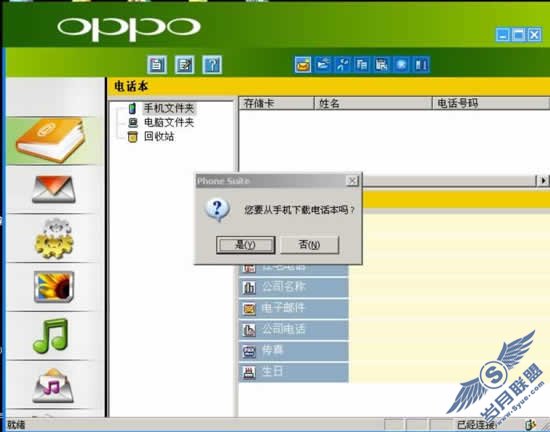Open the sunflower picture manager icon

pos(54,287)
